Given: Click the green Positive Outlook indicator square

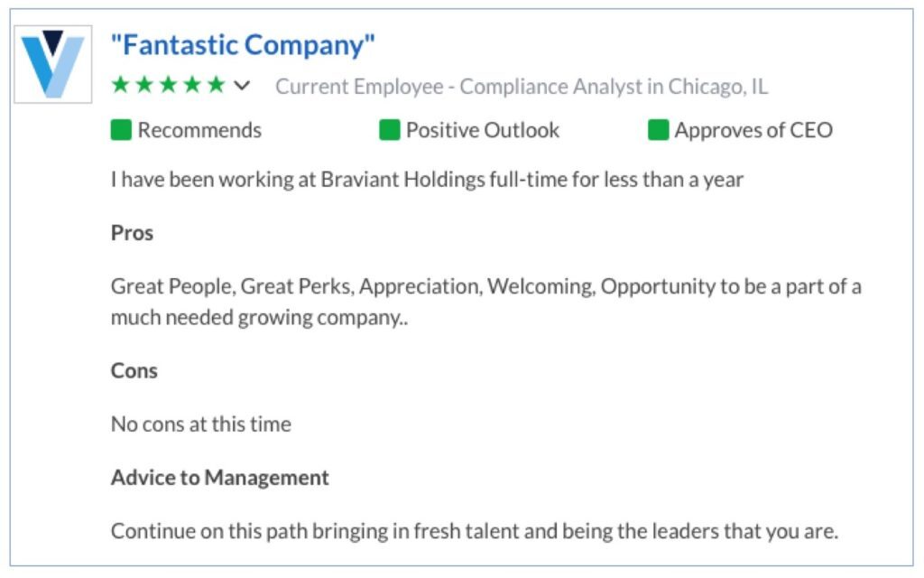Looking at the screenshot, I should pyautogui.click(x=389, y=130).
